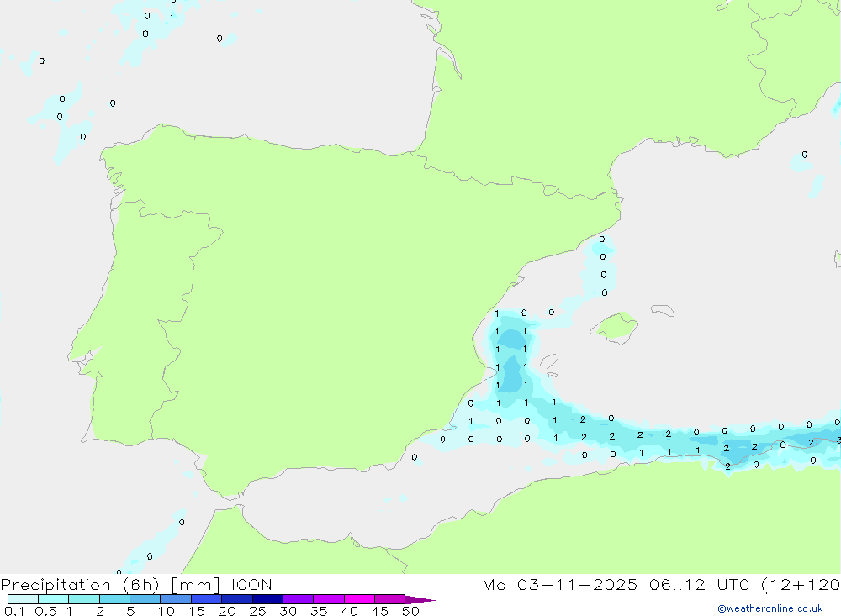Select the 30–35 mm purple legend swatch
The image size is (841, 616).
coord(298,599)
